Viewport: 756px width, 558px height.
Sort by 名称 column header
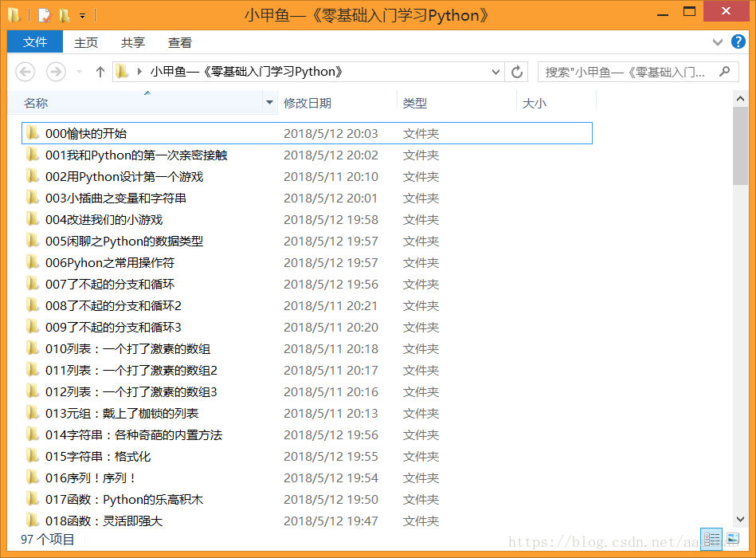coord(135,103)
